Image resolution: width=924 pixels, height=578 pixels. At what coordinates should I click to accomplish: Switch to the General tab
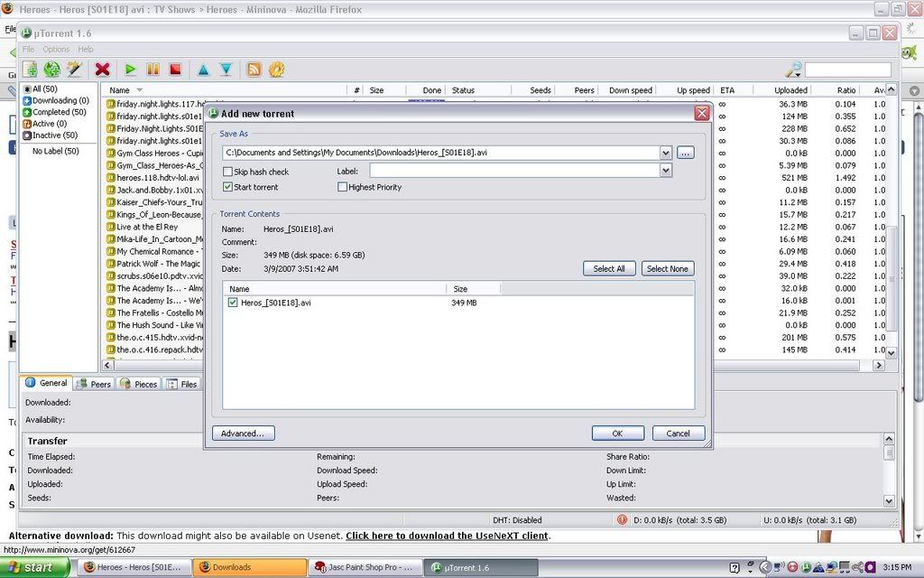47,383
